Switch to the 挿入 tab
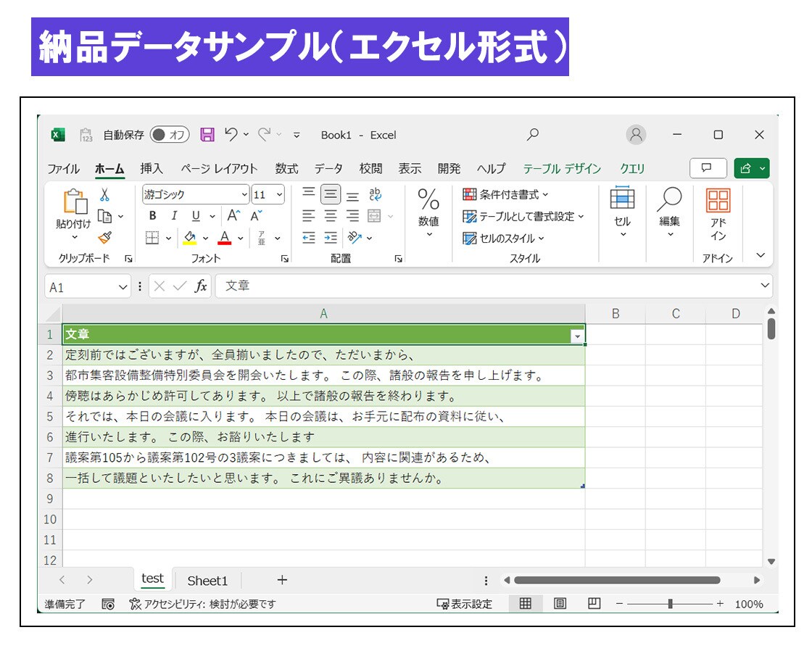Screen dimensions: 812x651 point(152,168)
